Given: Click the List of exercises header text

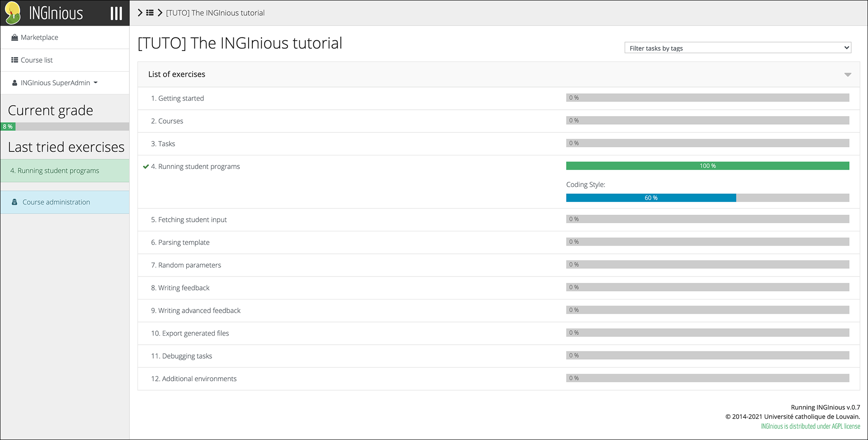Looking at the screenshot, I should coord(177,74).
